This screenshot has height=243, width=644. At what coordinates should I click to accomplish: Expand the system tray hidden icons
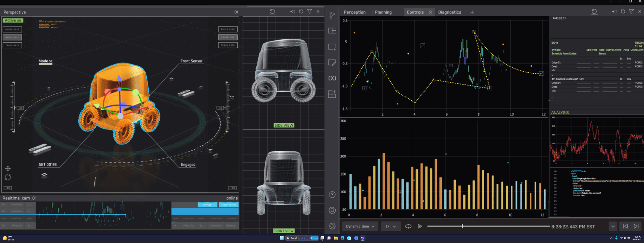(x=611, y=238)
